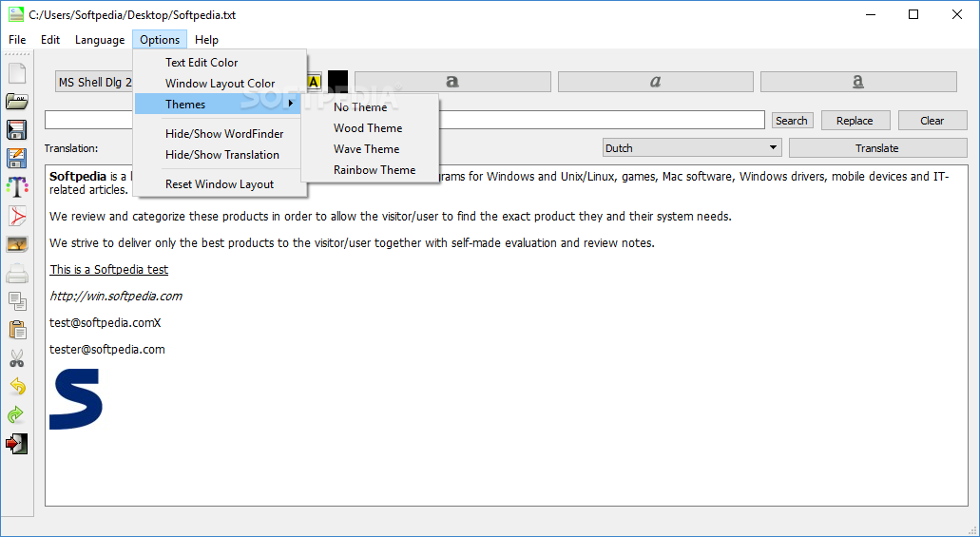
Task: Toggle underline with the underlined 'a' button
Action: (x=858, y=82)
